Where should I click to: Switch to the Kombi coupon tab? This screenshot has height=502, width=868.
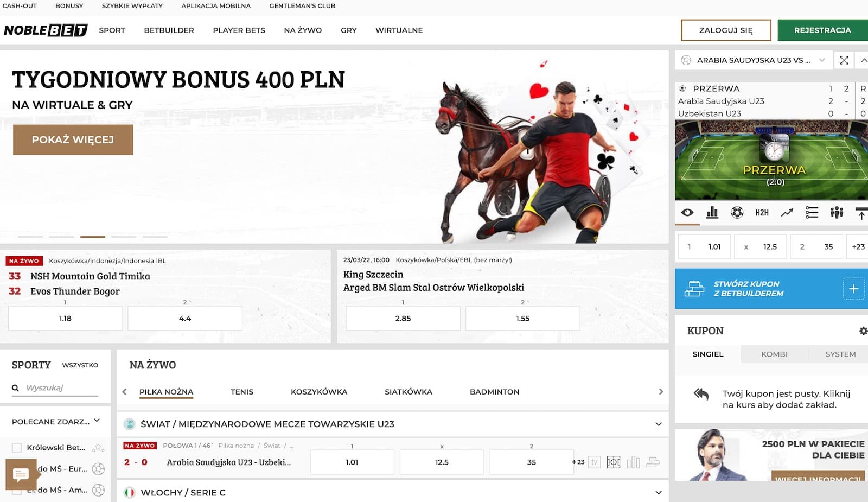coord(774,354)
